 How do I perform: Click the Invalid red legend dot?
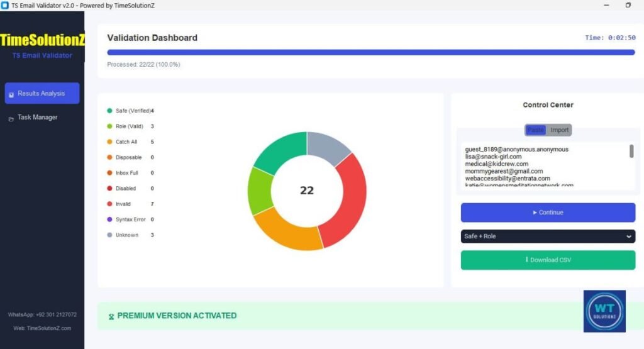tap(109, 204)
